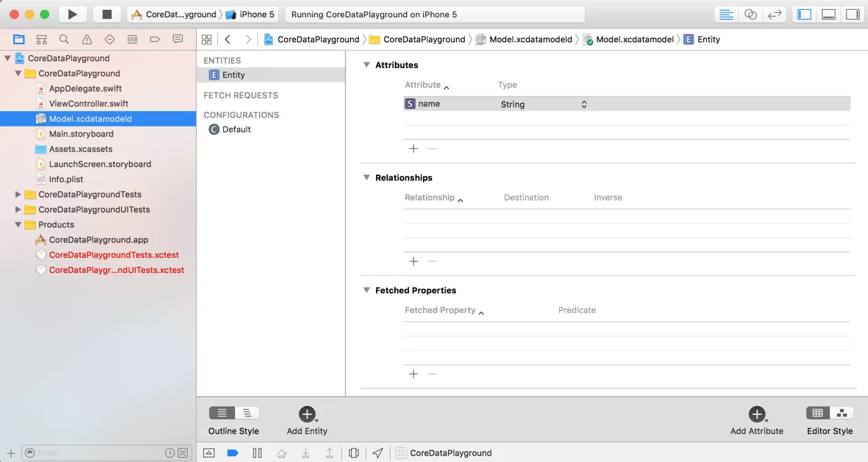
Task: Show the Version editor
Action: 774,14
